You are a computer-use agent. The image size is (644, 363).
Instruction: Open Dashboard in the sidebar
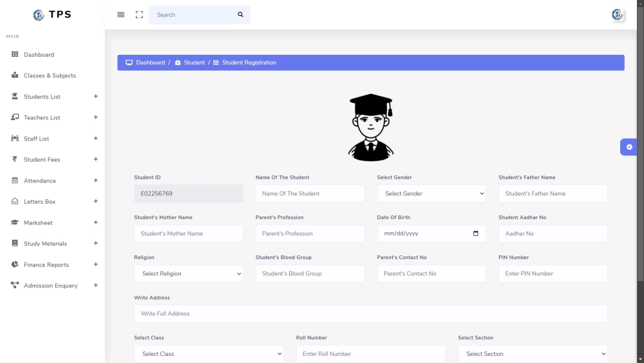click(39, 55)
